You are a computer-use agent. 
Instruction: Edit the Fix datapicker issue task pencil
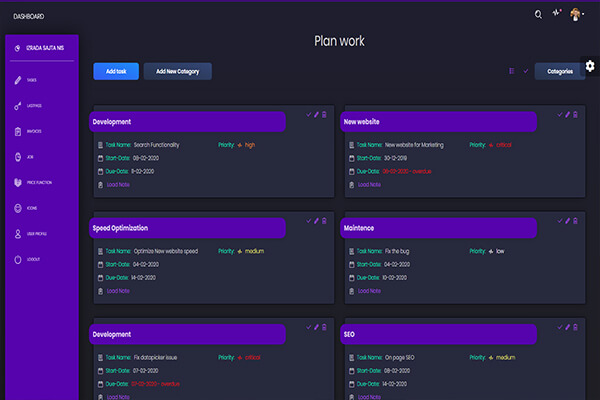pos(316,327)
